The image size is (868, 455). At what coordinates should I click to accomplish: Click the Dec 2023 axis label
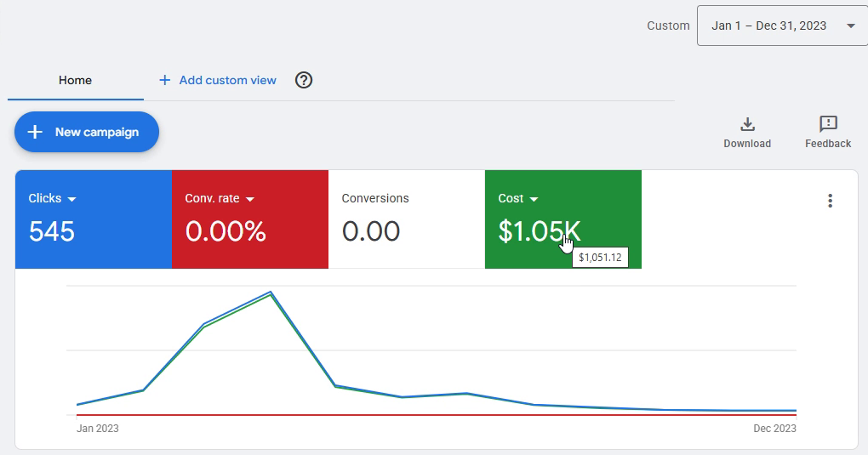coord(774,429)
